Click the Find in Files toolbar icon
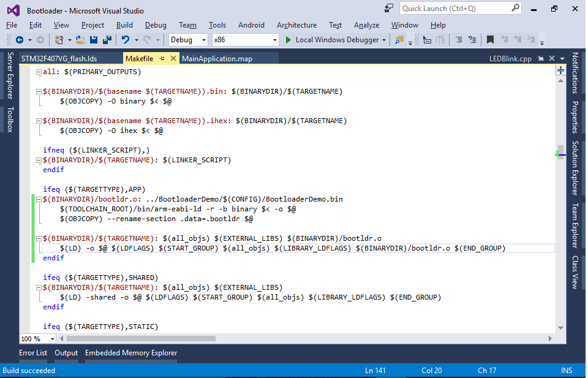The image size is (588, 378). [x=399, y=40]
